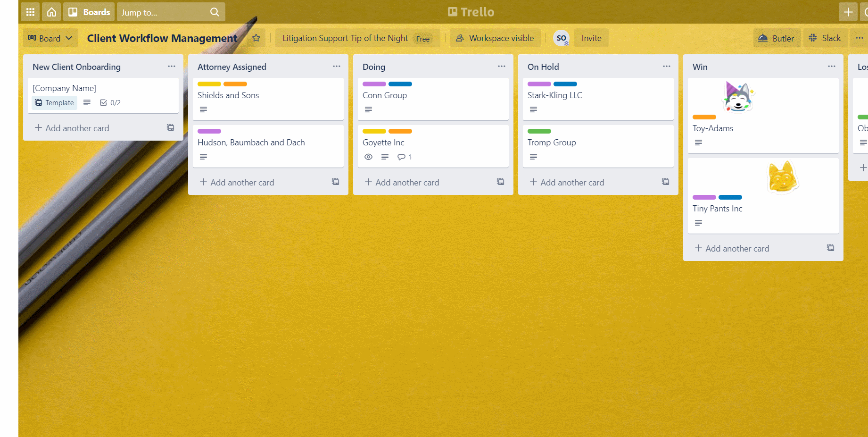Add another card in On Hold list
The height and width of the screenshot is (437, 868).
[x=567, y=182]
